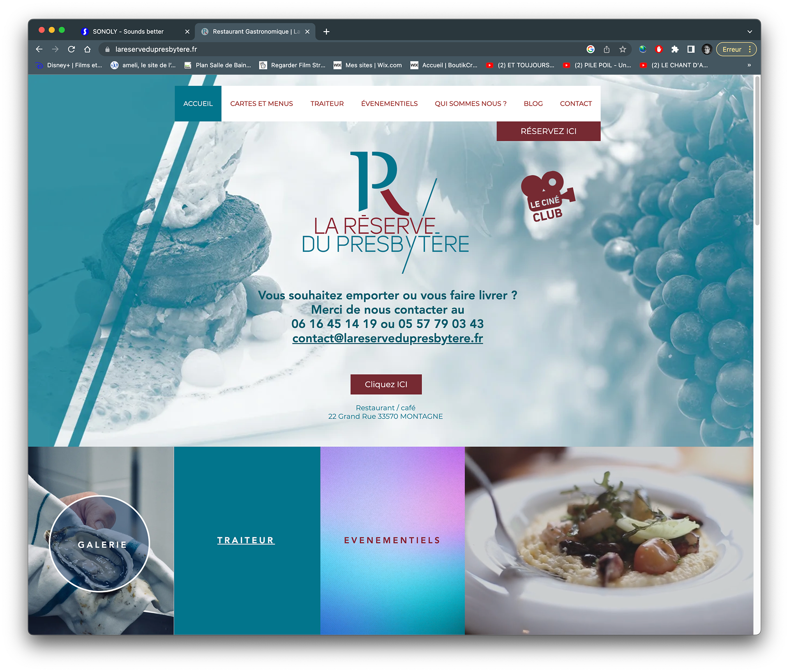The height and width of the screenshot is (672, 789).
Task: Click the browser forward arrow
Action: 55,49
